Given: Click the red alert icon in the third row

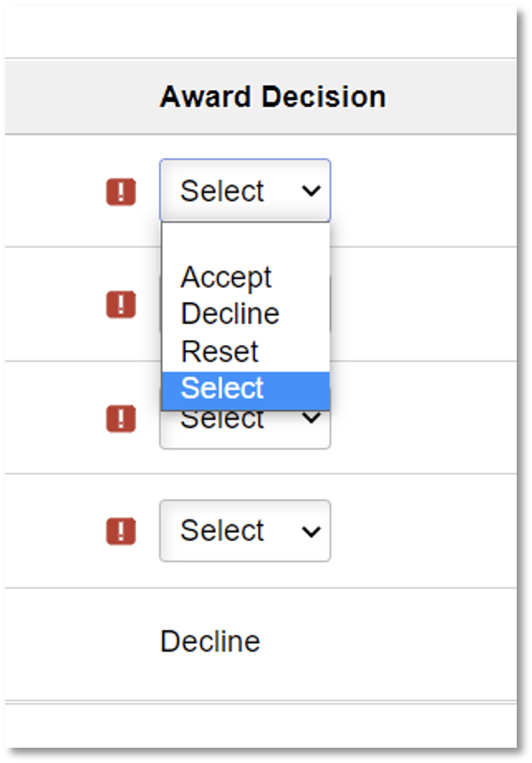Looking at the screenshot, I should click(x=121, y=418).
